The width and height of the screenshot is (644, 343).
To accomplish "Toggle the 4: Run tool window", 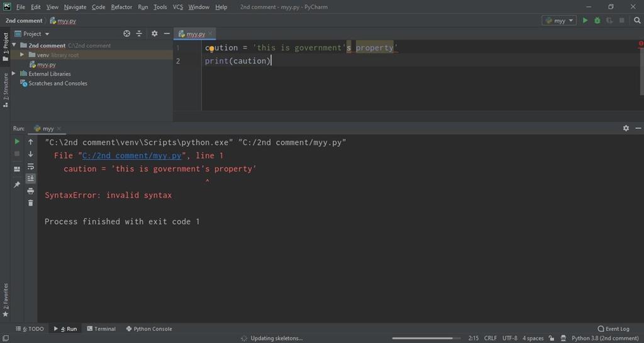I will pos(65,329).
